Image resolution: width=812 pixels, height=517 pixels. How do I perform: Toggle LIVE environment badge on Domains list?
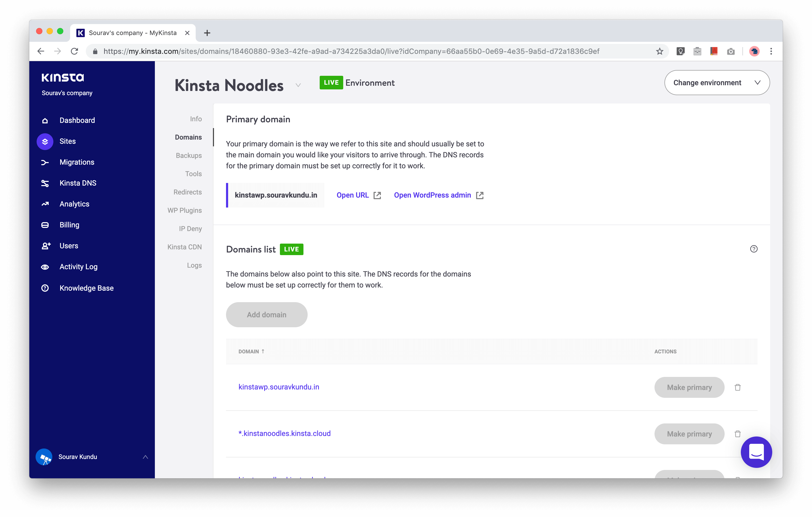click(x=291, y=249)
